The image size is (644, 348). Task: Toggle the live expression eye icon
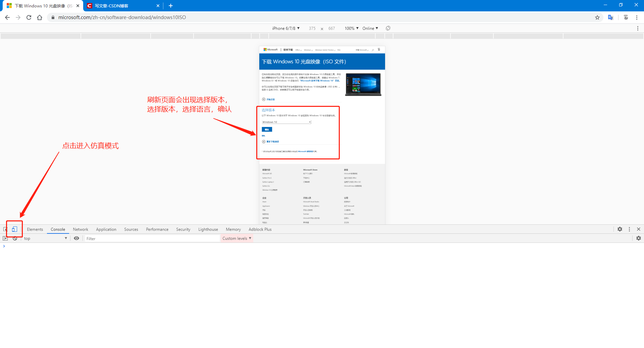coord(76,238)
